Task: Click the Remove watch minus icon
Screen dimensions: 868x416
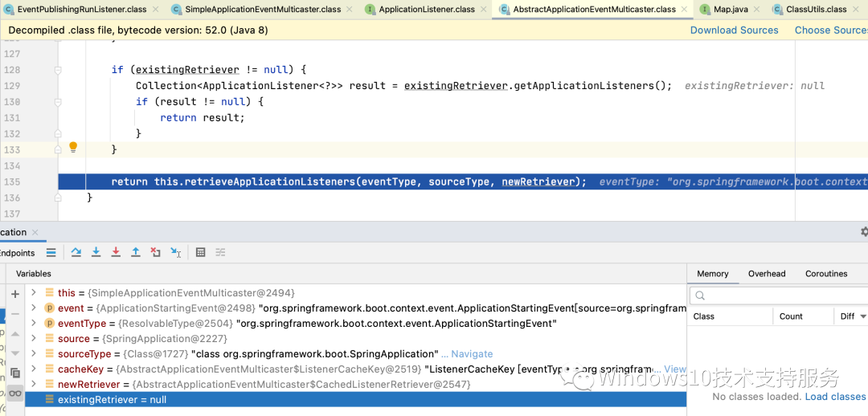Action: click(x=15, y=314)
